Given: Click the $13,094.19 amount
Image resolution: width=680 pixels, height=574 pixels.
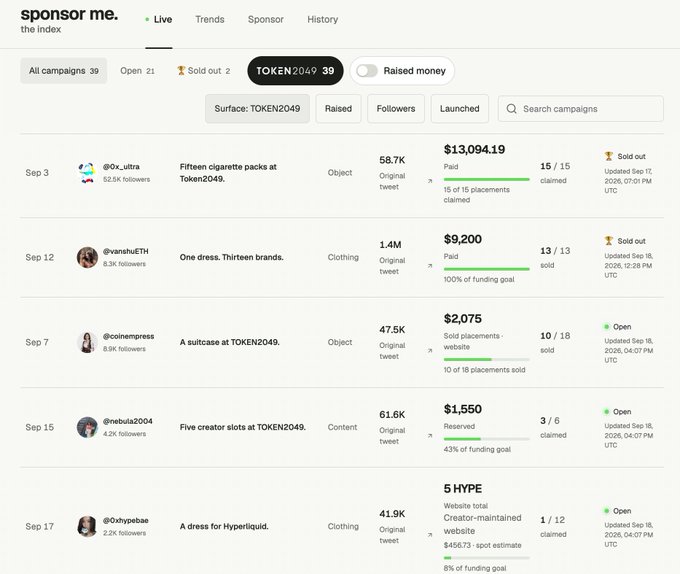Looking at the screenshot, I should pyautogui.click(x=474, y=150).
